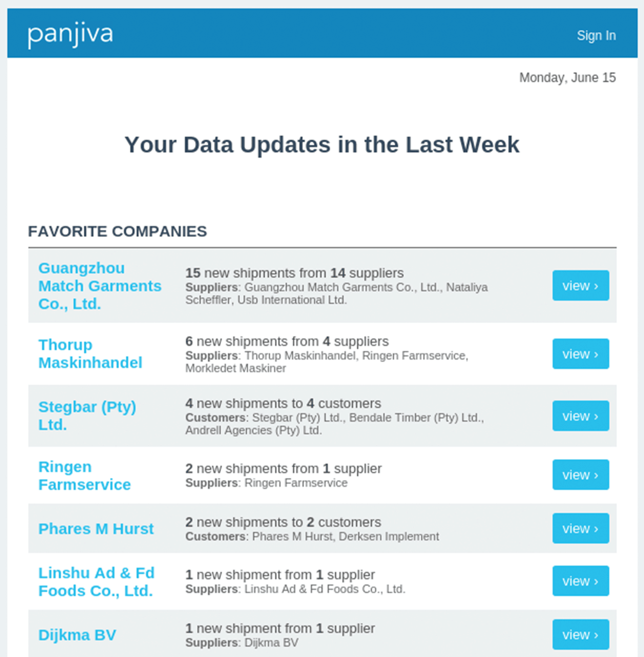Open the Dijkma BV company link
This screenshot has height=657, width=644.
pyautogui.click(x=77, y=635)
